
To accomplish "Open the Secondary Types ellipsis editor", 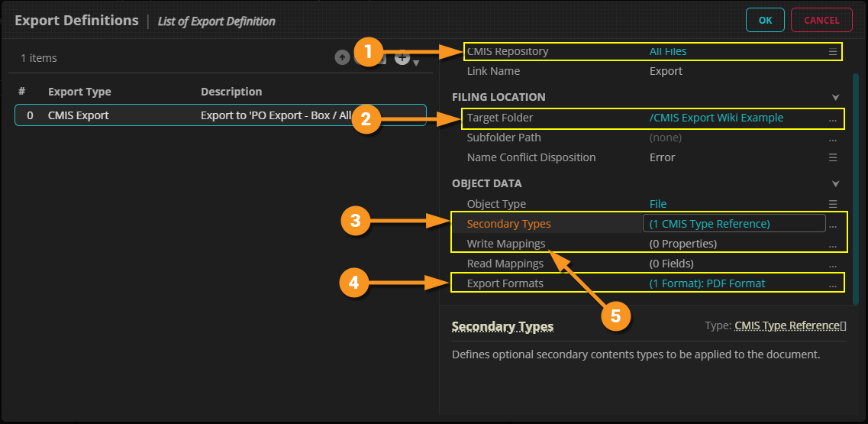I will pos(833,225).
